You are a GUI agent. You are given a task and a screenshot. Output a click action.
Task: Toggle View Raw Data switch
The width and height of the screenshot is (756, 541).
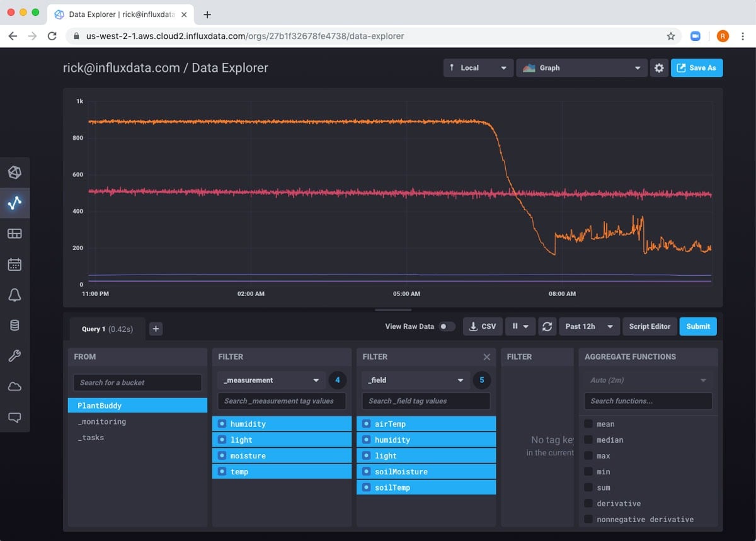(x=447, y=326)
